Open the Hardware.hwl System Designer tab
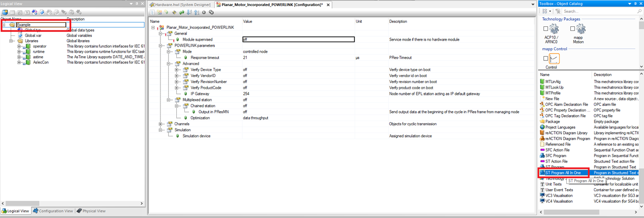 (180, 5)
